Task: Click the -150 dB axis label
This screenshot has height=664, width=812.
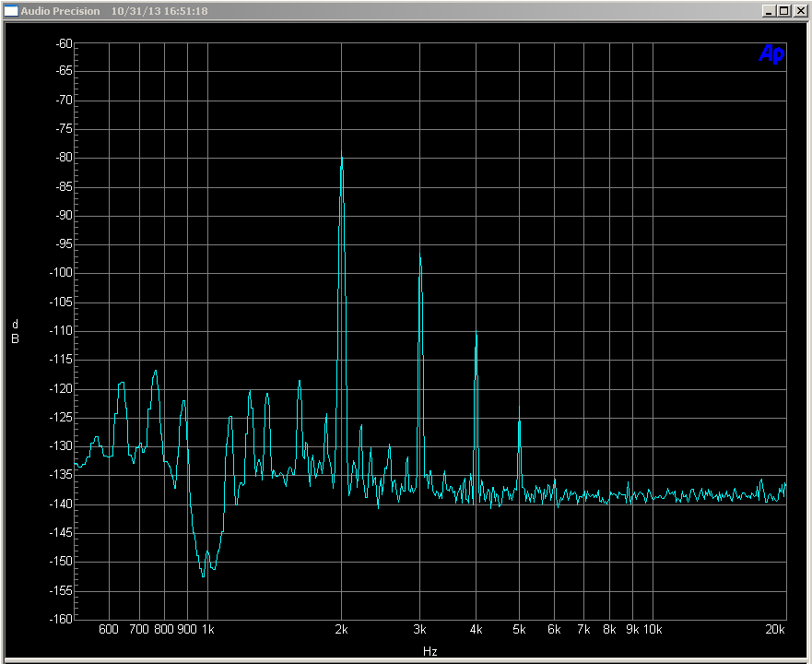Action: (61, 561)
